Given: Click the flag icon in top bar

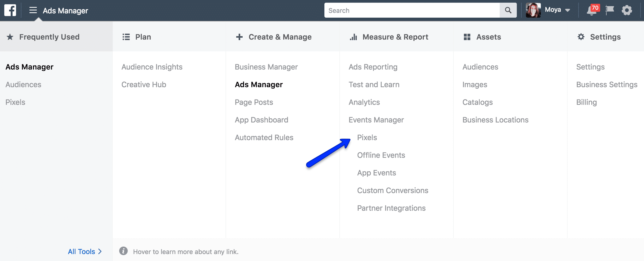Looking at the screenshot, I should [610, 10].
